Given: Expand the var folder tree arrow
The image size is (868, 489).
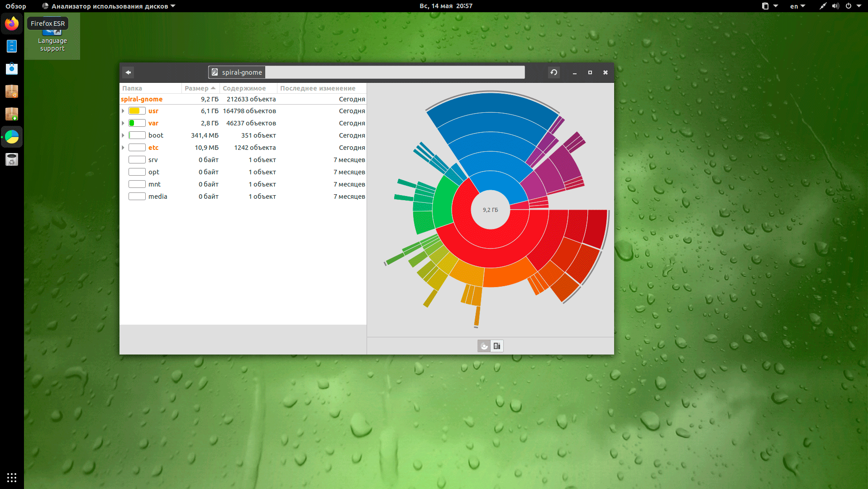Looking at the screenshot, I should click(123, 123).
